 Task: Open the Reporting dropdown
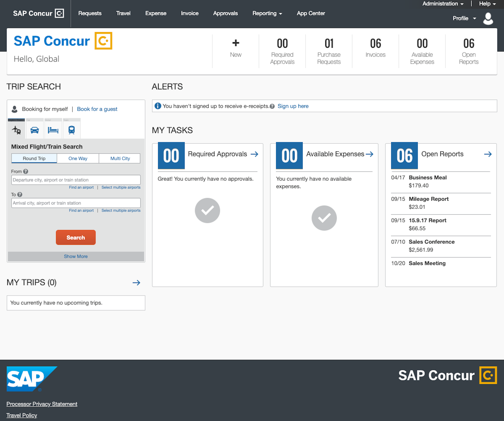pos(267,13)
